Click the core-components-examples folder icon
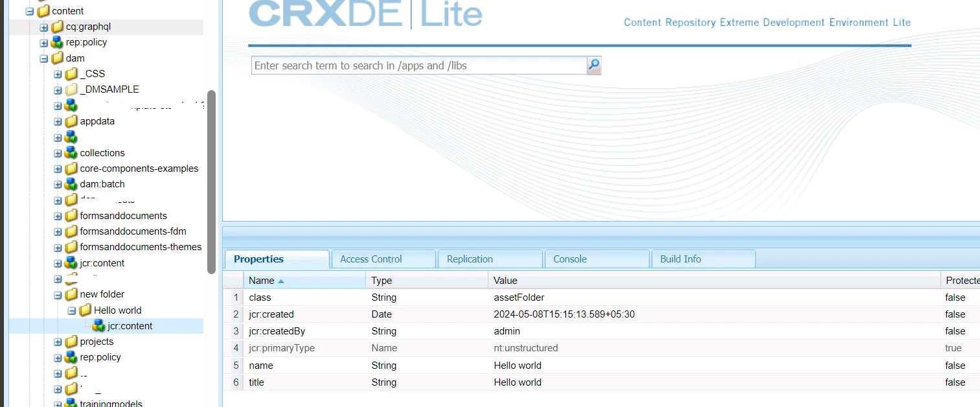 [x=71, y=169]
